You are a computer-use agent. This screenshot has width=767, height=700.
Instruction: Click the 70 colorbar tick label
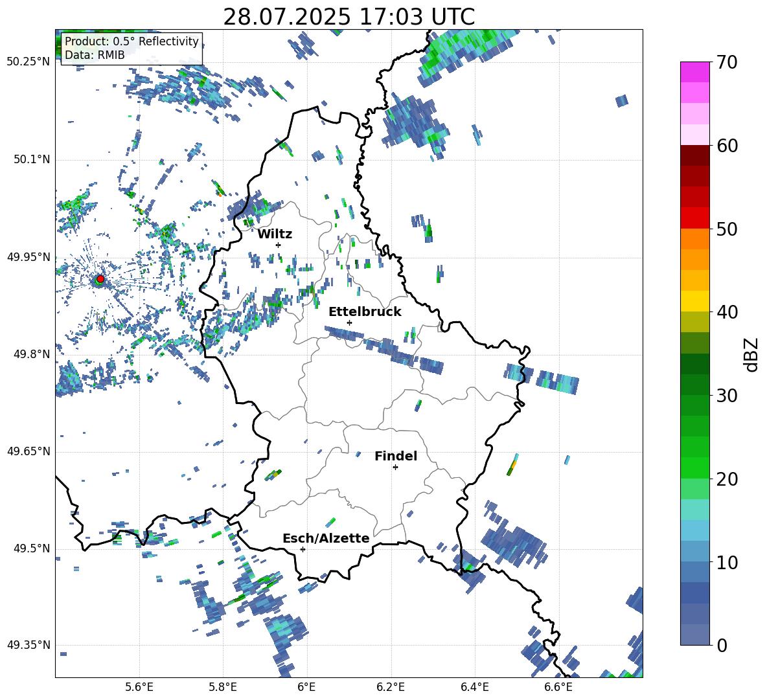tap(727, 63)
